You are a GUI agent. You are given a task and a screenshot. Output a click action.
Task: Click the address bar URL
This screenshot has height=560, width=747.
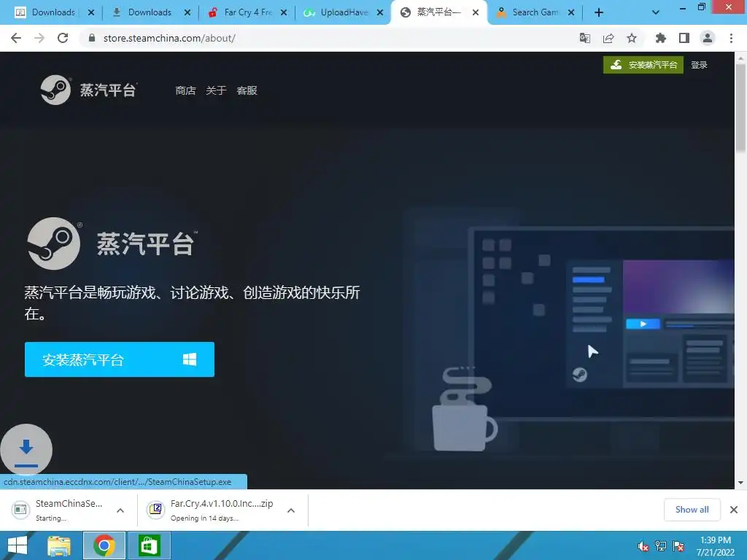pos(169,38)
